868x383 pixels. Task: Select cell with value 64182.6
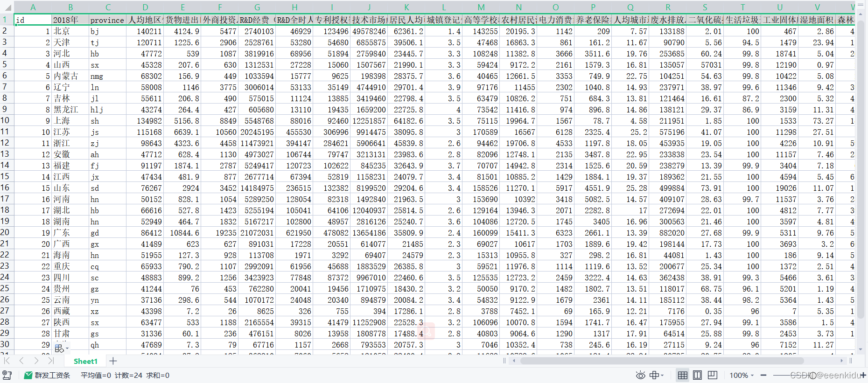coord(406,120)
